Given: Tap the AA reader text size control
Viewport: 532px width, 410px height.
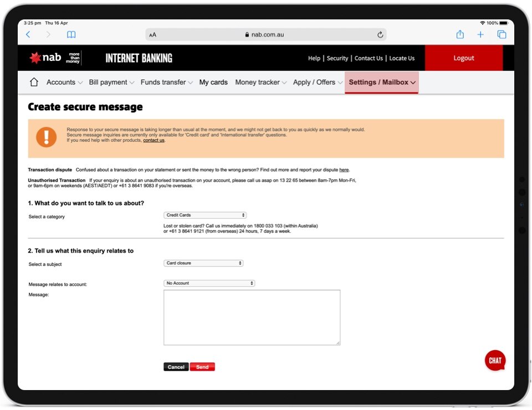Looking at the screenshot, I should (153, 34).
